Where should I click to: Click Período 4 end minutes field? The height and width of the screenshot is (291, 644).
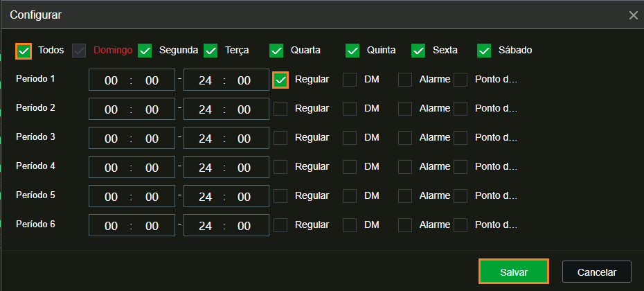[x=244, y=168]
